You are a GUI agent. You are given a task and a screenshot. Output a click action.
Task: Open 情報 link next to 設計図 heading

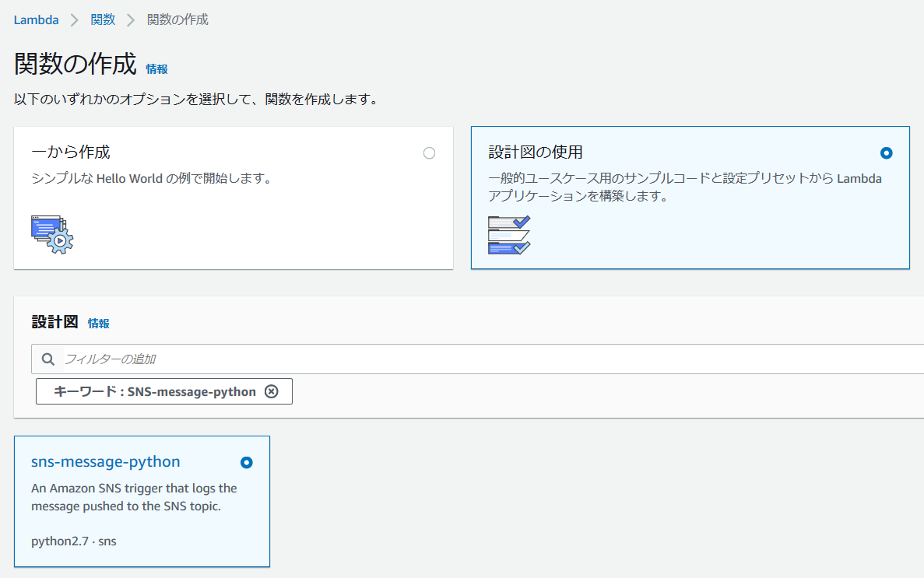point(98,324)
